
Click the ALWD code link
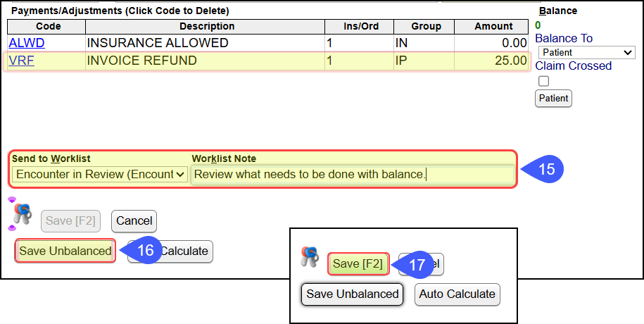[27, 43]
